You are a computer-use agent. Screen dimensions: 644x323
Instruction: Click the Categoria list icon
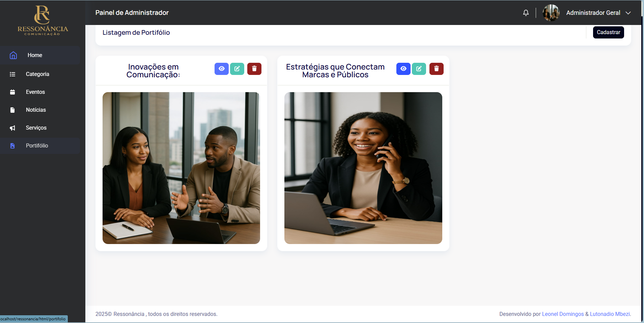(x=12, y=74)
